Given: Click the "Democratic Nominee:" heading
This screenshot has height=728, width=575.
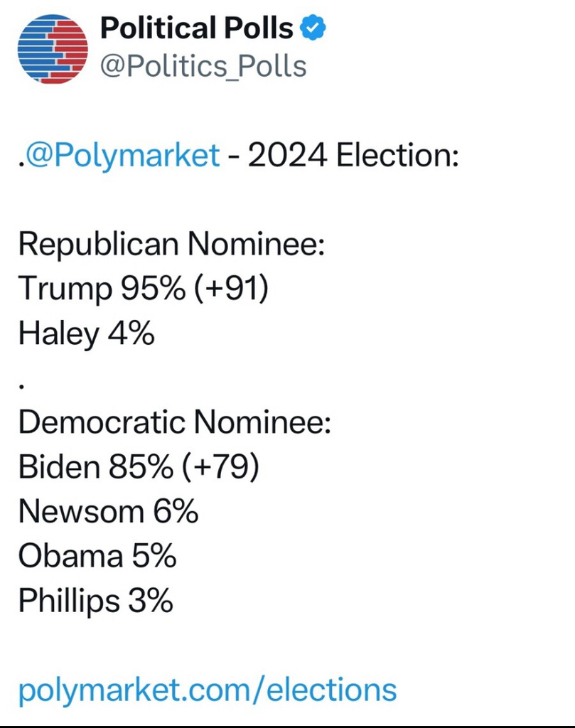Looking at the screenshot, I should click(175, 423).
